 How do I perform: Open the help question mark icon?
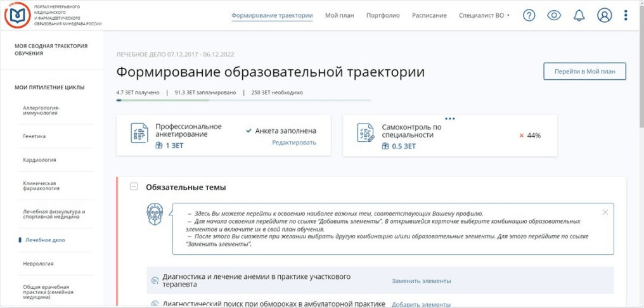click(529, 16)
